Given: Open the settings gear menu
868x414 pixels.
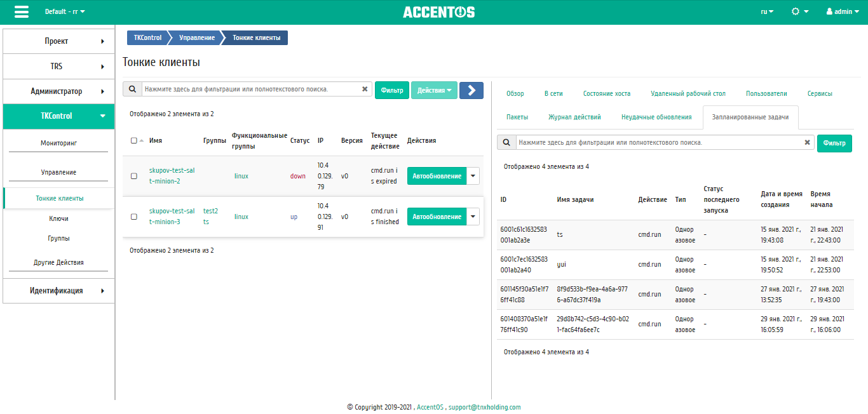Looking at the screenshot, I should point(799,12).
